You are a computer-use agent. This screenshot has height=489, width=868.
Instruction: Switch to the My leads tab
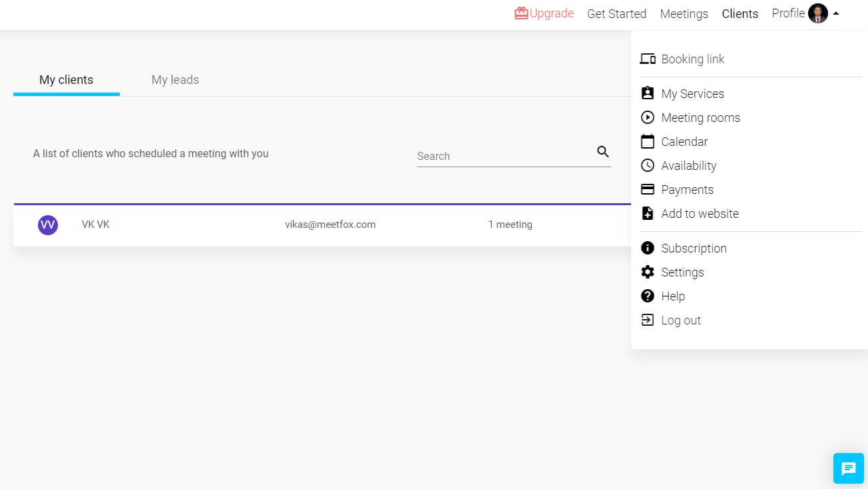175,80
